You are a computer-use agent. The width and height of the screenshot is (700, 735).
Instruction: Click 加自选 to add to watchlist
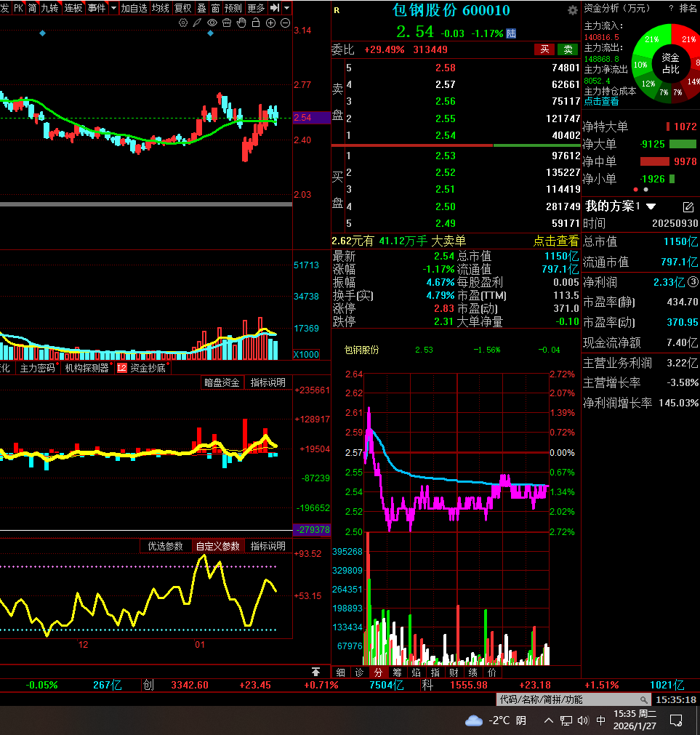(x=134, y=8)
